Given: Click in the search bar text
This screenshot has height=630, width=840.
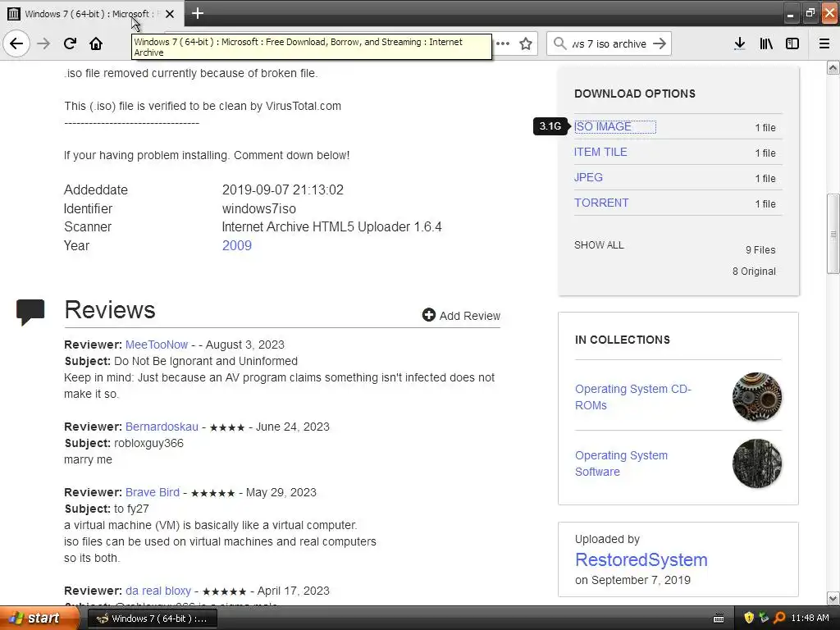Looking at the screenshot, I should [x=609, y=44].
